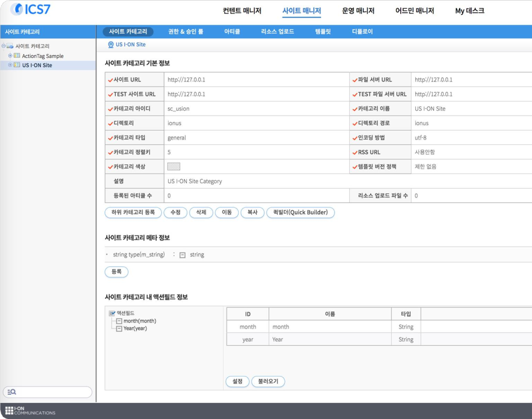This screenshot has width=532, height=419.
Task: Click the 하위 카테고리 등록 button
Action: 133,212
